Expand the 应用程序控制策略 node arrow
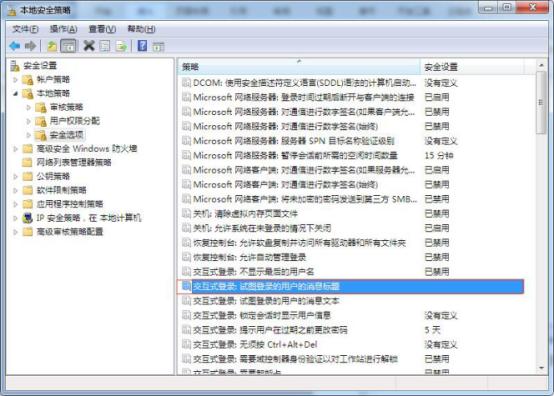The width and height of the screenshot is (554, 396). pyautogui.click(x=15, y=204)
